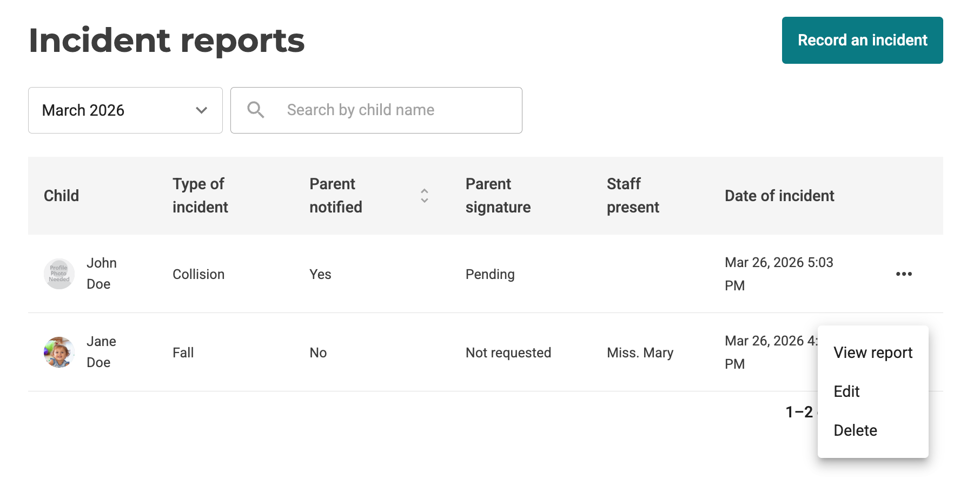The height and width of the screenshot is (492, 980).
Task: Open the three-dot menu for John Doe
Action: point(904,274)
